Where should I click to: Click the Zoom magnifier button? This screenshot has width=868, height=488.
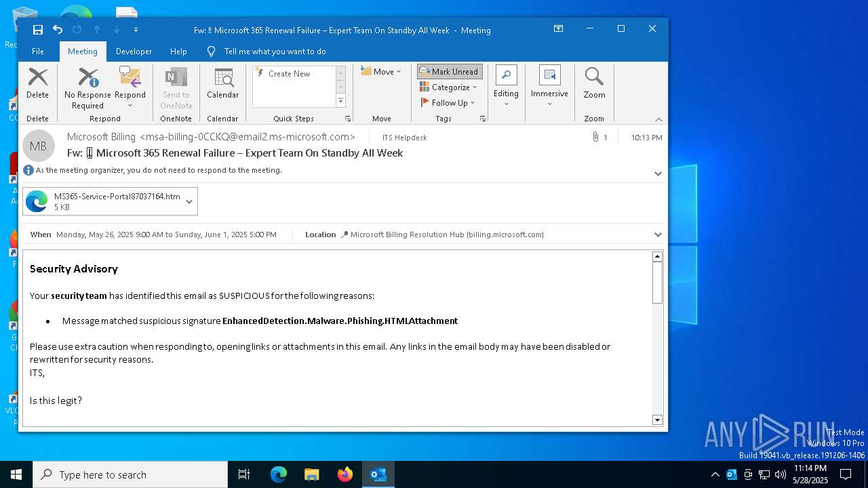(594, 84)
